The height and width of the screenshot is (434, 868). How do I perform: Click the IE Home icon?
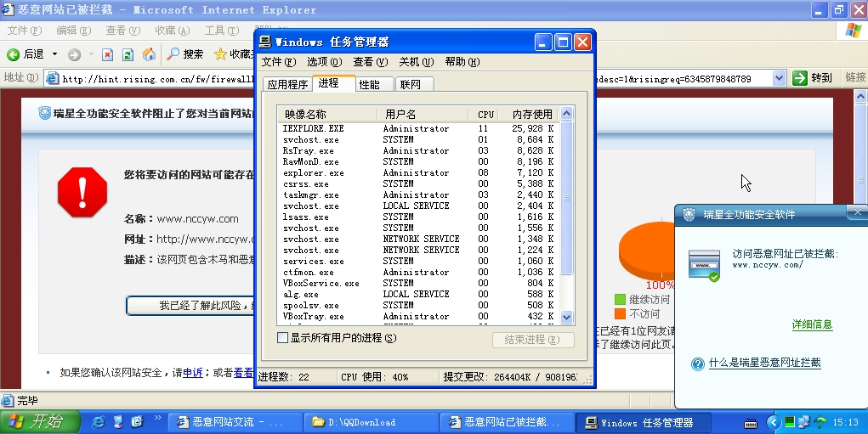click(x=149, y=54)
